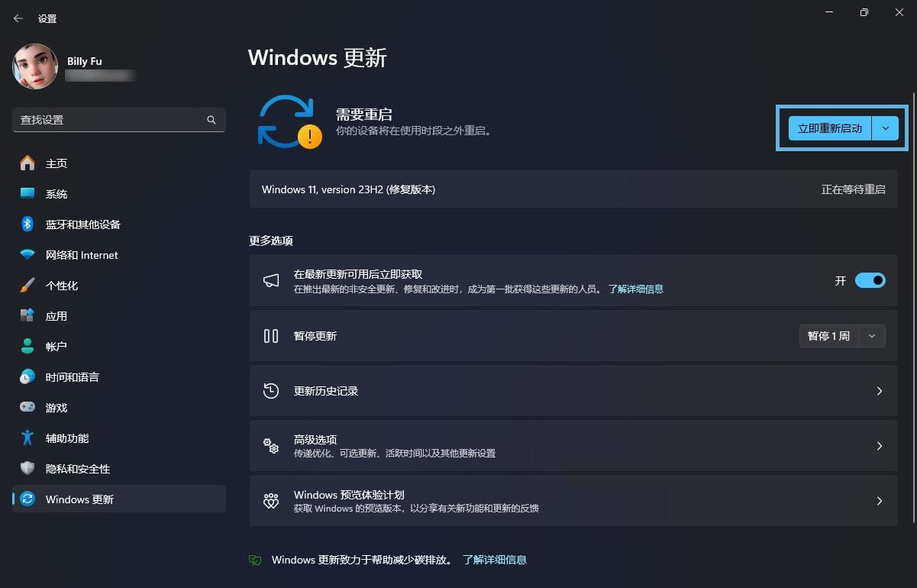Screen dimensions: 917x588
Task: Maximize or restore the Settings window
Action: (x=864, y=12)
